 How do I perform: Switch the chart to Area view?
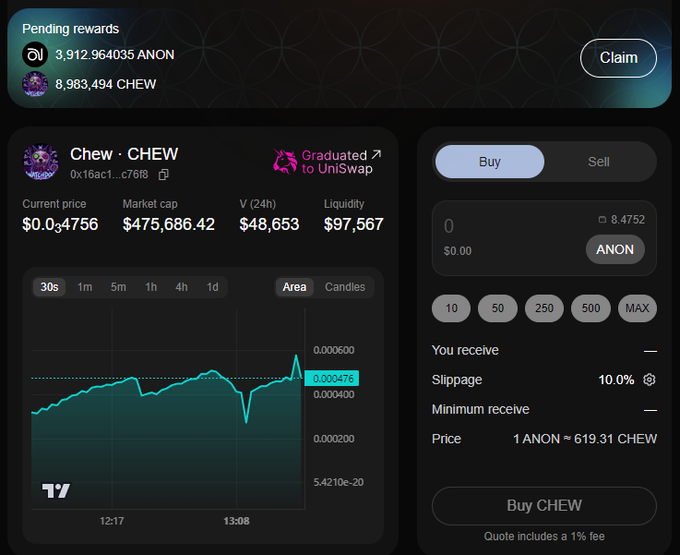pos(294,287)
